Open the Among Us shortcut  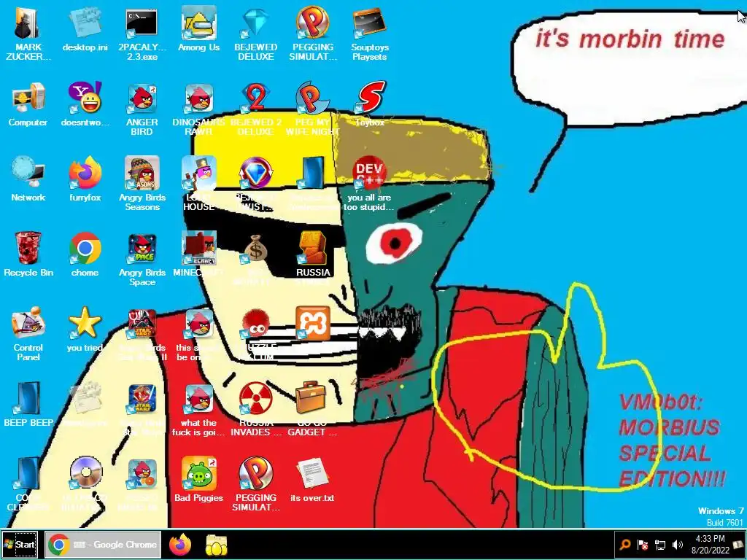click(198, 24)
